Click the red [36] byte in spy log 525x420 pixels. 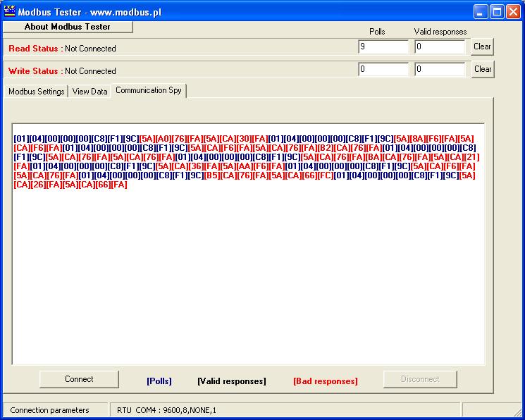(x=196, y=166)
